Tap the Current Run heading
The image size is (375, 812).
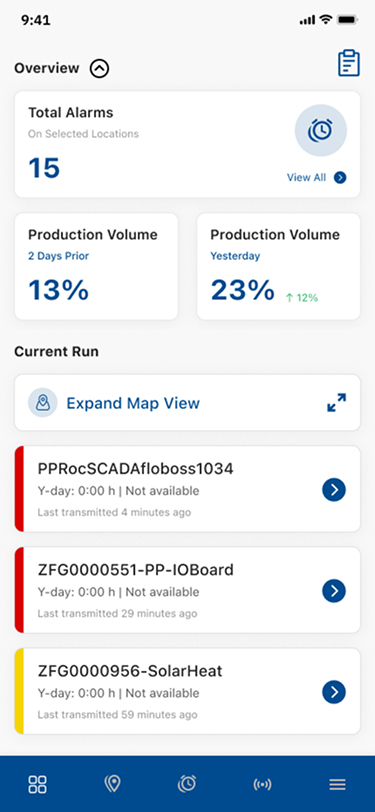coord(56,352)
